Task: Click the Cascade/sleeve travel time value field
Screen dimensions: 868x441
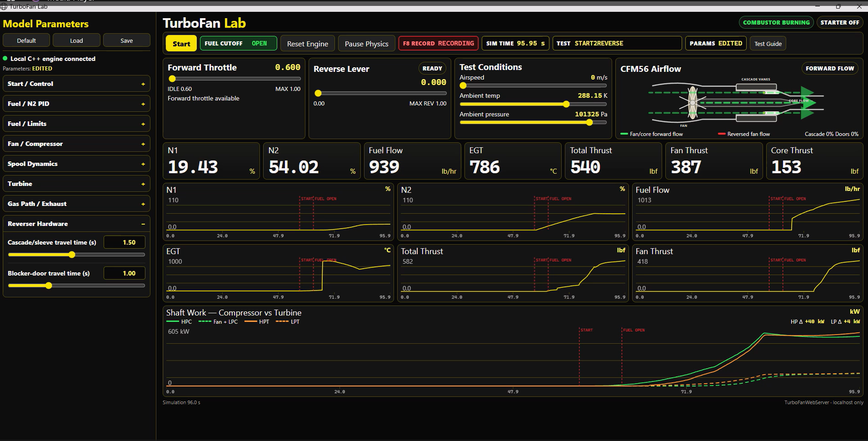Action: pyautogui.click(x=125, y=242)
